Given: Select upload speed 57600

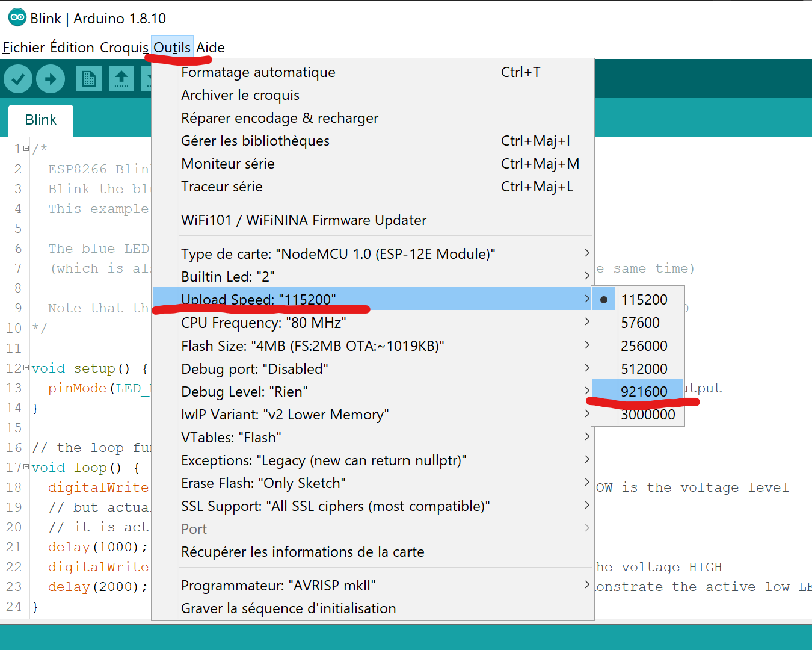Looking at the screenshot, I should pos(638,323).
